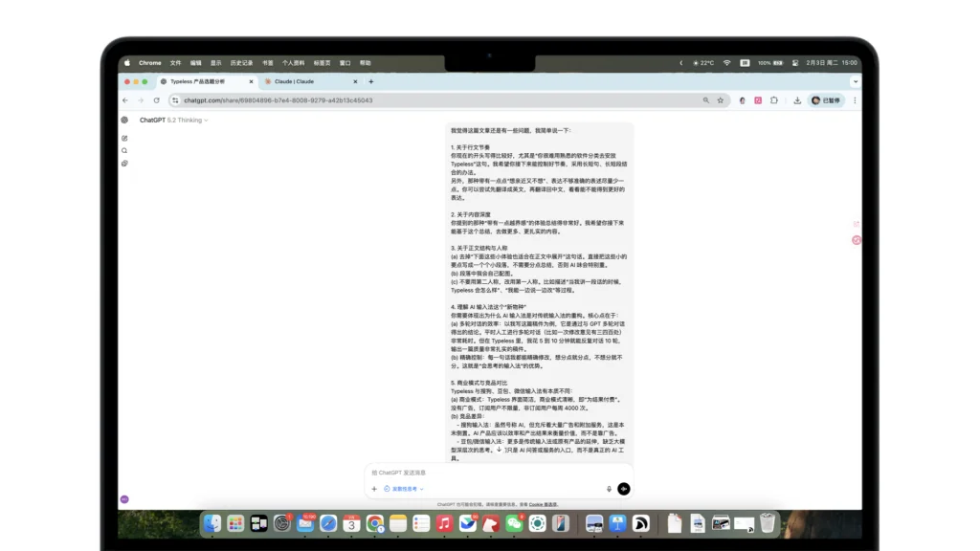Bookmark this page using the star icon
The image size is (980, 551).
pyautogui.click(x=721, y=99)
